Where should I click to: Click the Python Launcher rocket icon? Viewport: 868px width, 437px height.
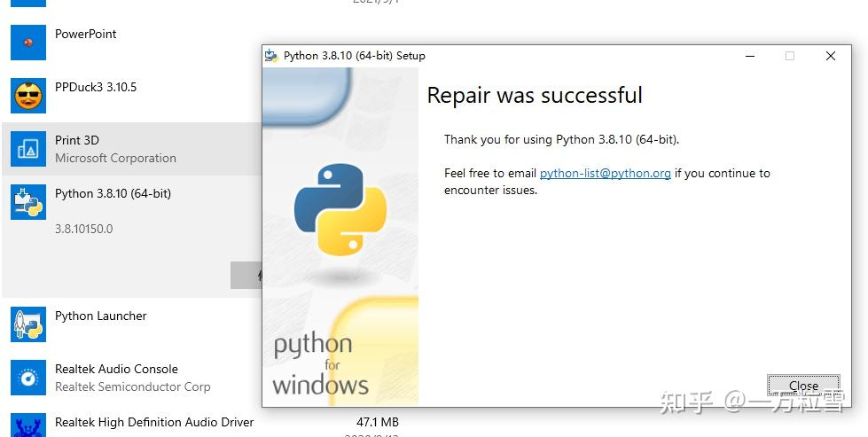coord(28,324)
